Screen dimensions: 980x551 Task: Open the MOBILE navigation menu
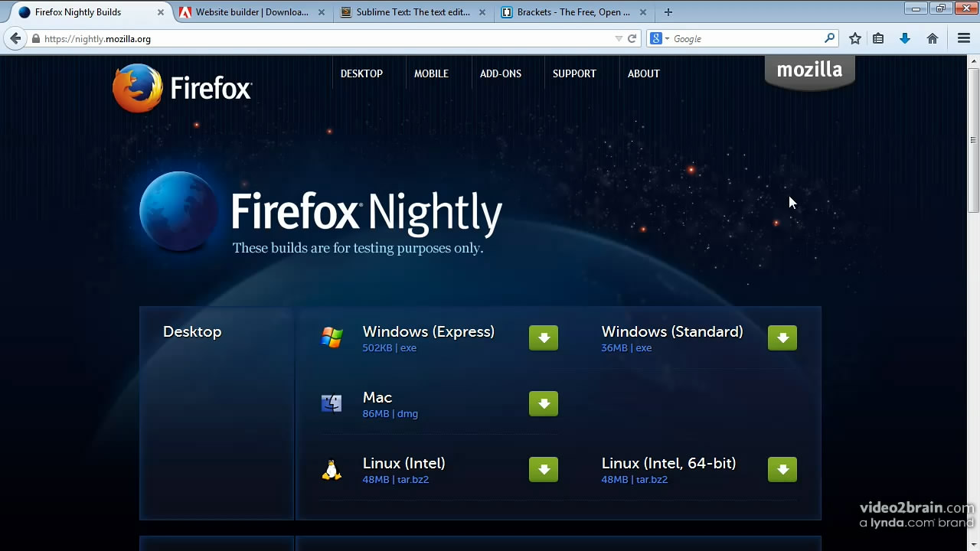tap(431, 73)
